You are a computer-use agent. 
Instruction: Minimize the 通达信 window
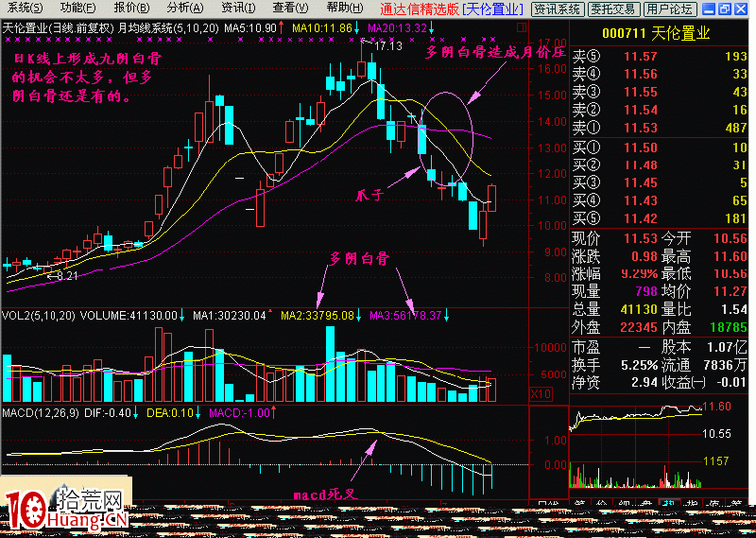pyautogui.click(x=708, y=9)
